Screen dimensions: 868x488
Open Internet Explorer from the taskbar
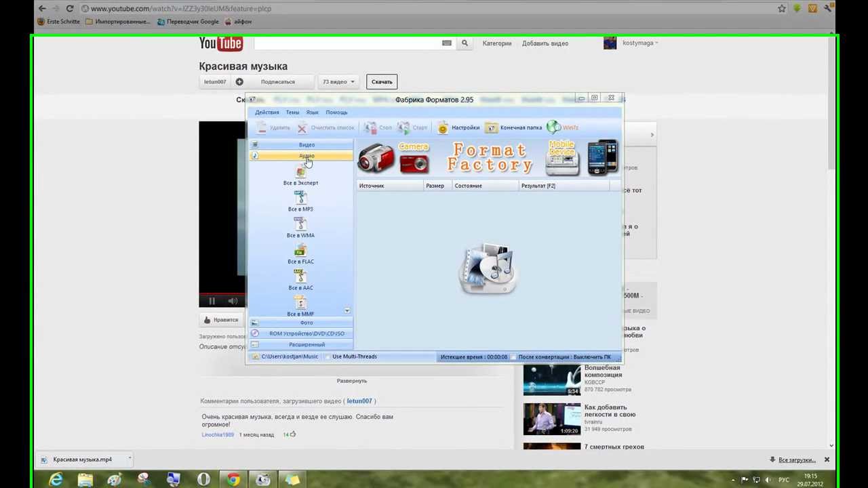tap(56, 480)
